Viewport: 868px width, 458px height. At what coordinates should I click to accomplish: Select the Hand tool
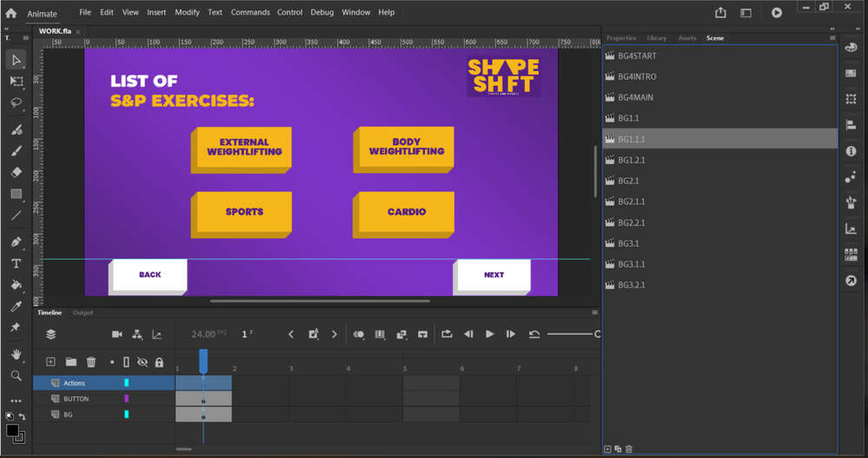point(16,355)
